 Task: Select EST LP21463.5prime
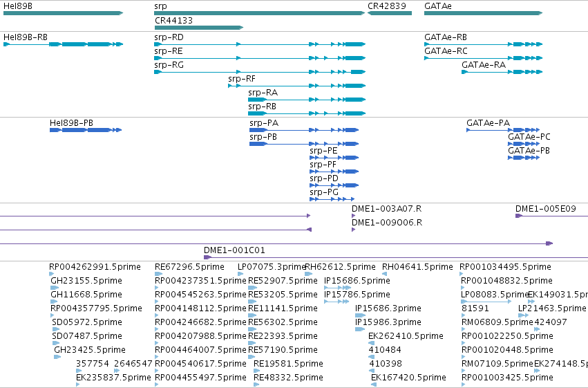click(x=524, y=315)
